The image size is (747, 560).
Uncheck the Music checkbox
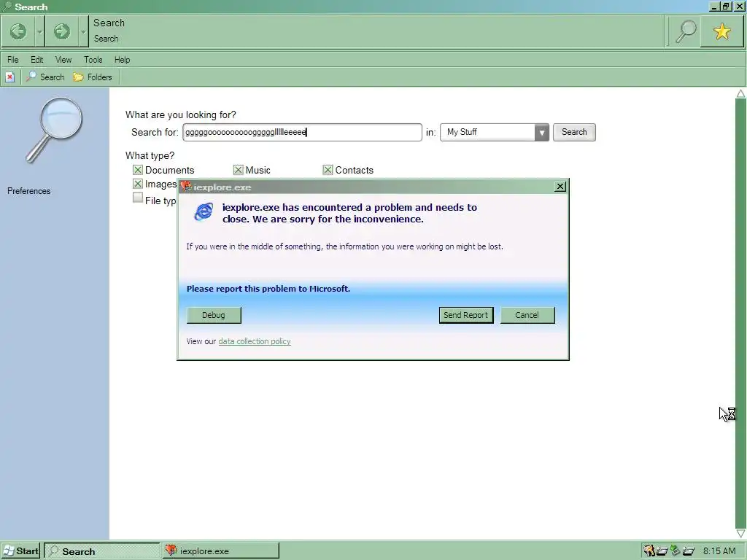click(x=239, y=169)
